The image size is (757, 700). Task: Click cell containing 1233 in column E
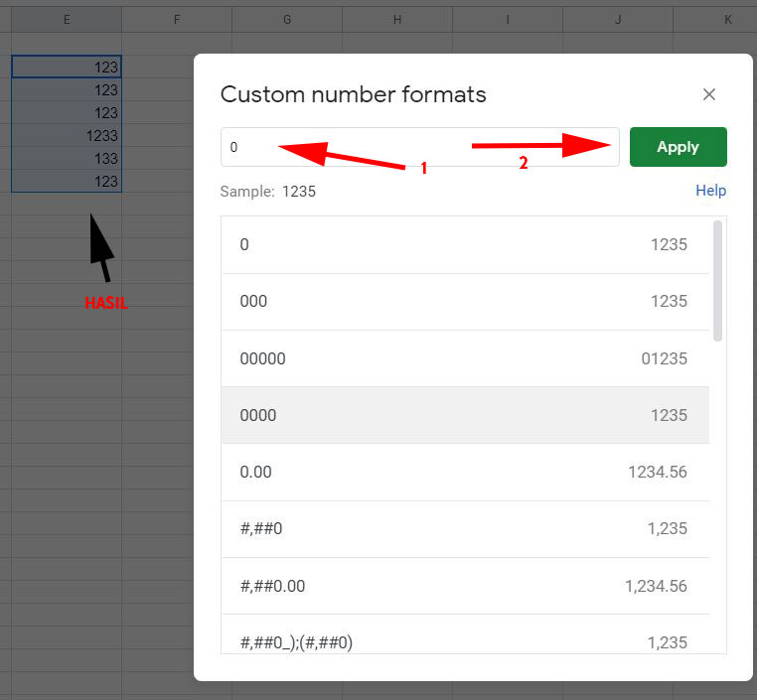(67, 136)
